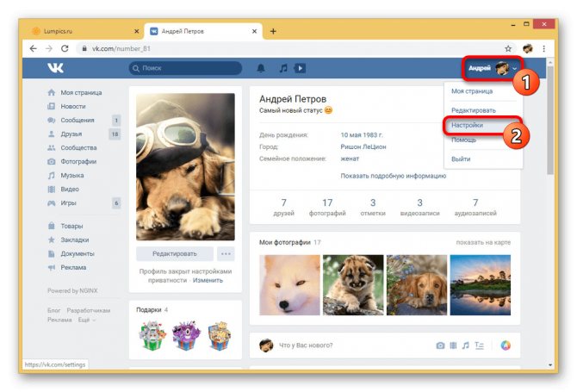Click Редактировать button under profile photo

(175, 253)
